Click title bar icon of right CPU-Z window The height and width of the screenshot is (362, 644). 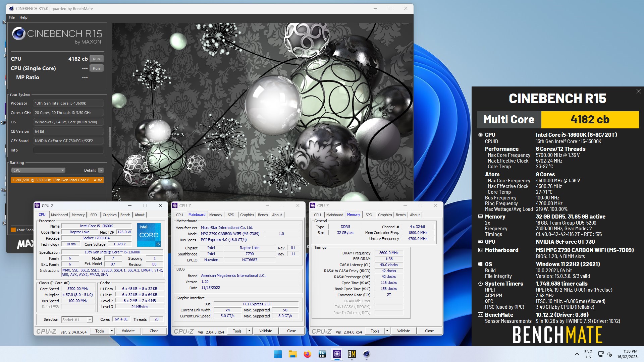pyautogui.click(x=313, y=205)
